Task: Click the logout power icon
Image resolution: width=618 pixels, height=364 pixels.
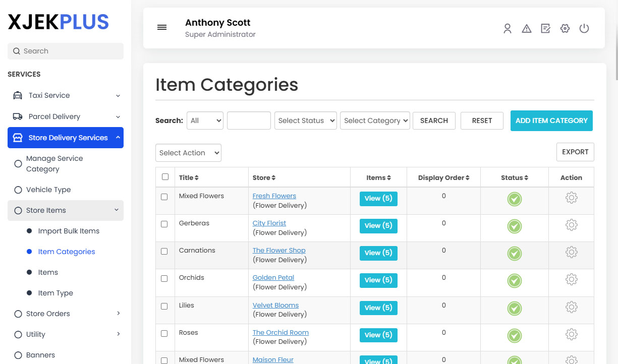Action: [584, 29]
